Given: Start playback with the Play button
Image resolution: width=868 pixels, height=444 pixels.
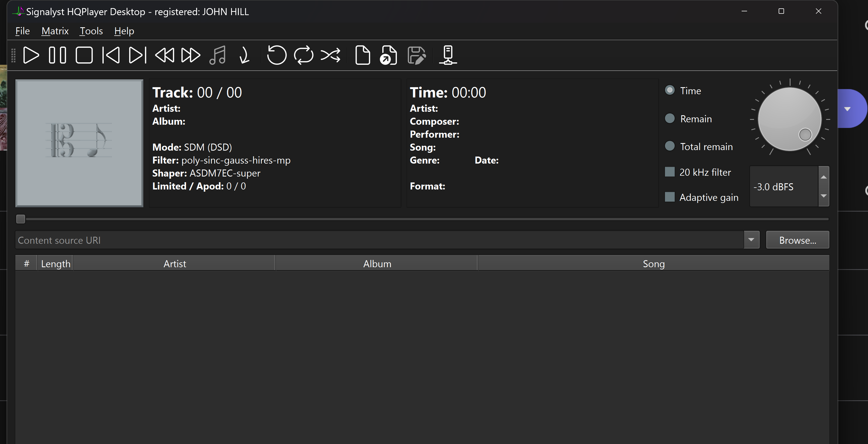Looking at the screenshot, I should 31,55.
